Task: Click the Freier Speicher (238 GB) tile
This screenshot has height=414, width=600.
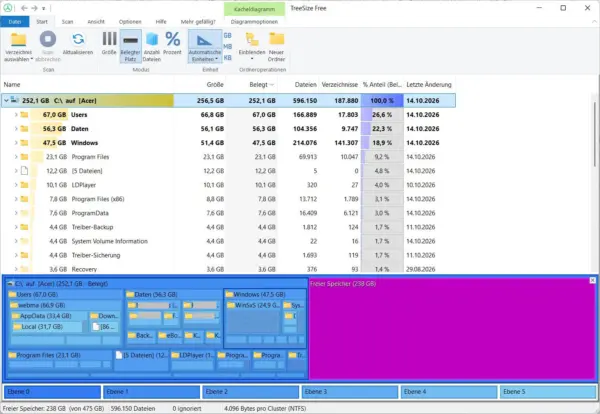Action: 453,329
